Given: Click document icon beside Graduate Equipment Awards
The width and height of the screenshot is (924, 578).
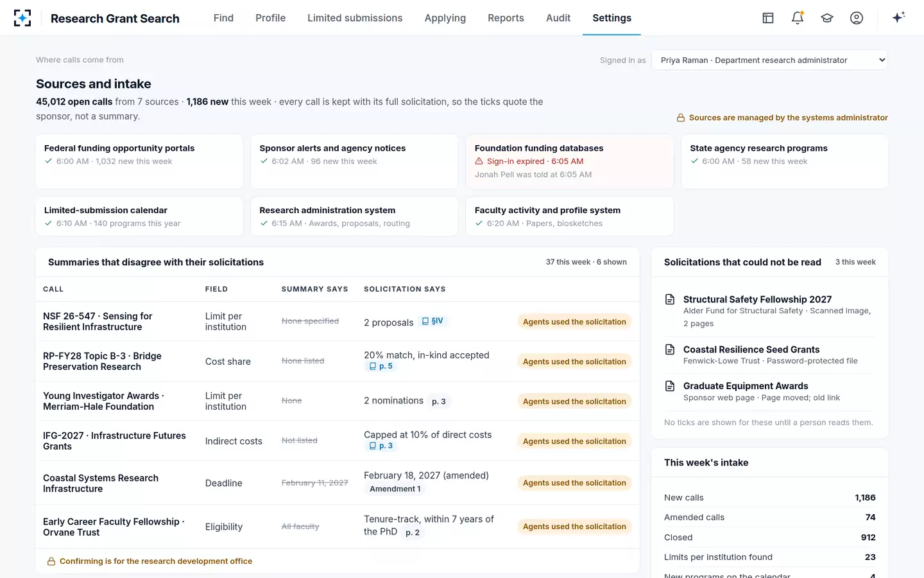Looking at the screenshot, I should [670, 386].
